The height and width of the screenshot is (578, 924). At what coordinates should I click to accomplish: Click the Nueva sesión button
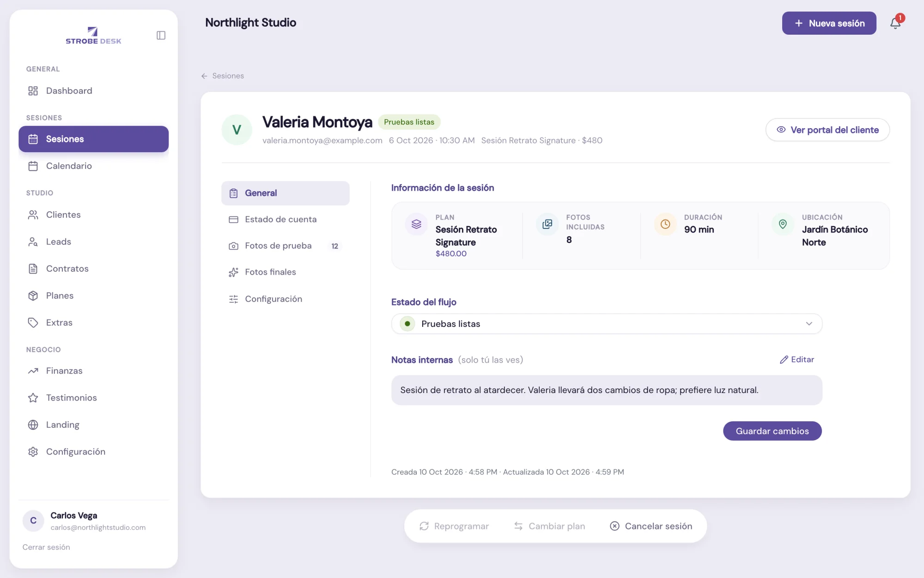click(829, 23)
